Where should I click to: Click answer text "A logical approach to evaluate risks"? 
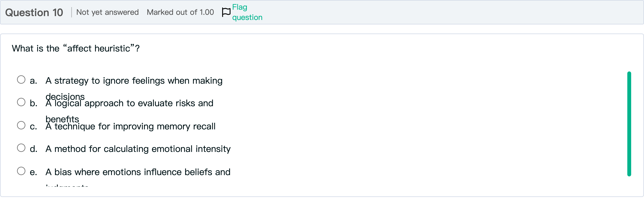coord(129,103)
